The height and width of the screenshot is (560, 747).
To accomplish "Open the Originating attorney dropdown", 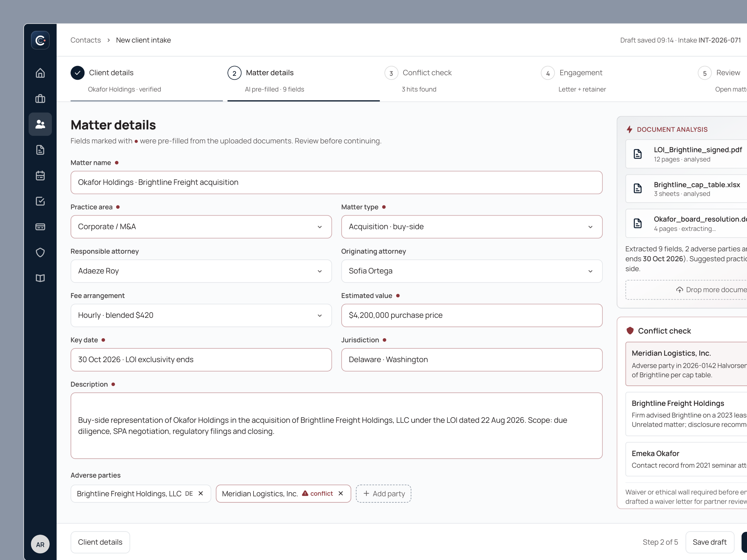I will click(x=472, y=271).
